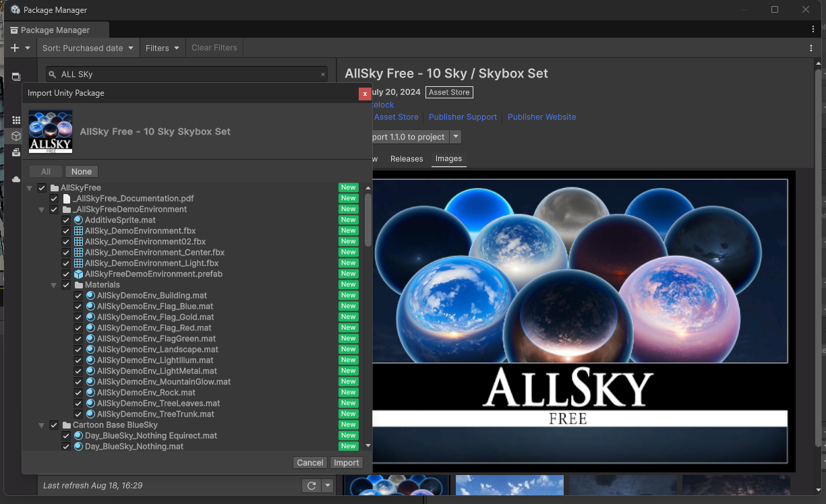Click the Import button
Image resolution: width=826 pixels, height=504 pixels.
pyautogui.click(x=347, y=463)
